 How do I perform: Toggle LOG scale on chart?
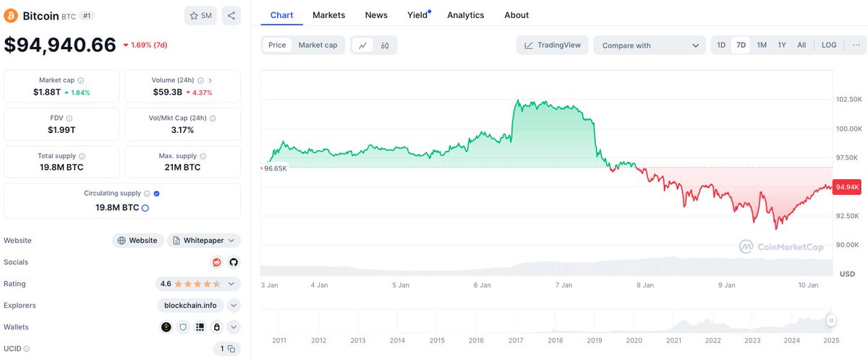[829, 45]
